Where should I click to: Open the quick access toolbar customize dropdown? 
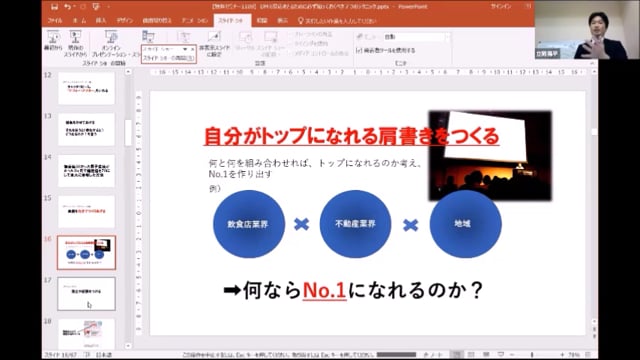pos(109,7)
